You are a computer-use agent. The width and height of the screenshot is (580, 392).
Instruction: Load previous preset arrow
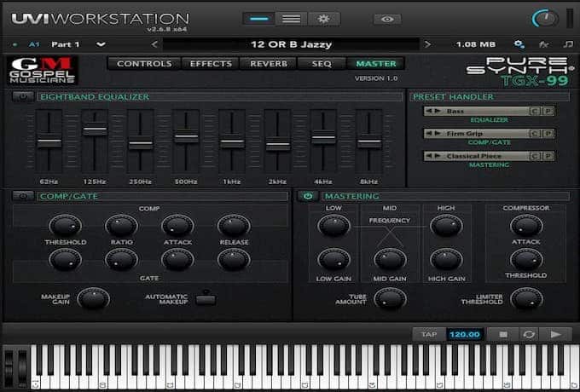click(154, 44)
